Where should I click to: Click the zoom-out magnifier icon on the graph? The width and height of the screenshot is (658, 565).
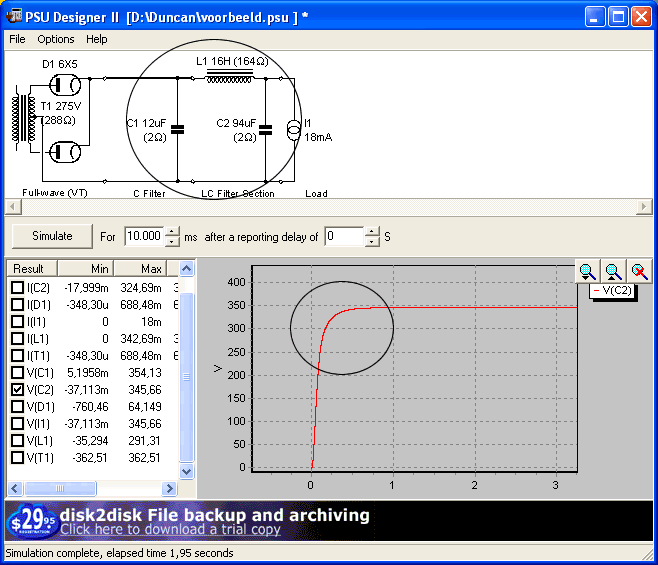pos(613,270)
